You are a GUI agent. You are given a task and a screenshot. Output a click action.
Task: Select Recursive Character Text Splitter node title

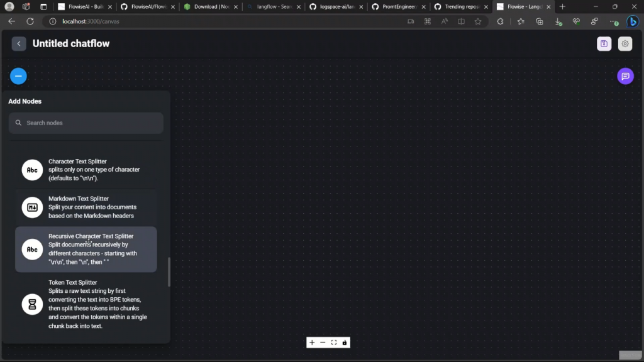pyautogui.click(x=91, y=236)
